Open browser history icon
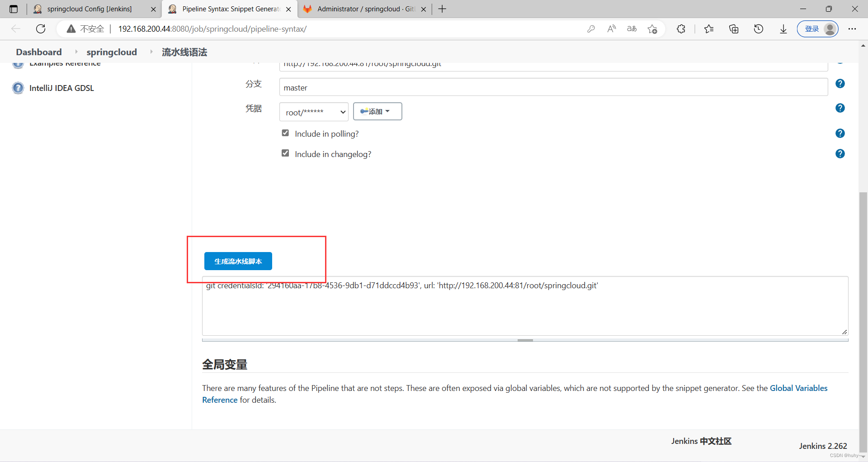 pyautogui.click(x=758, y=29)
